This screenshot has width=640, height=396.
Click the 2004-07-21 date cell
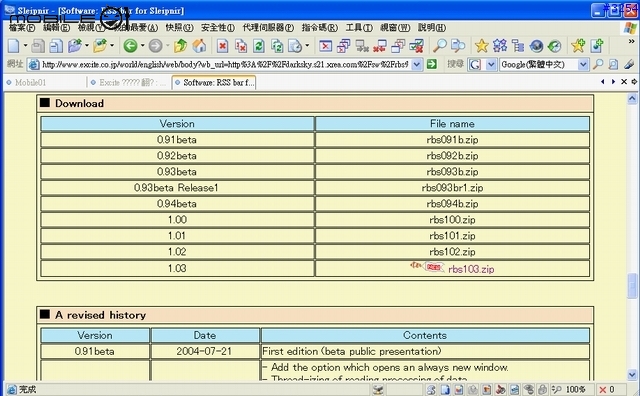[204, 352]
